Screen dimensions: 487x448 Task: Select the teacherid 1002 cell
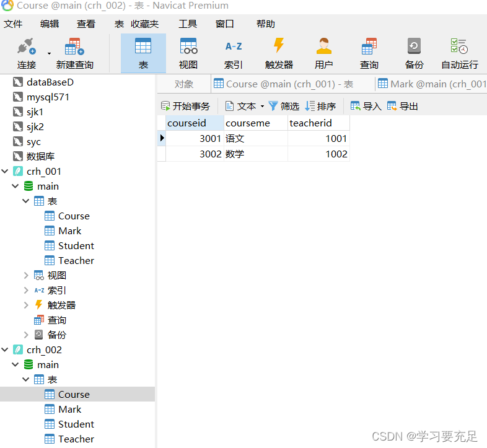pos(318,154)
